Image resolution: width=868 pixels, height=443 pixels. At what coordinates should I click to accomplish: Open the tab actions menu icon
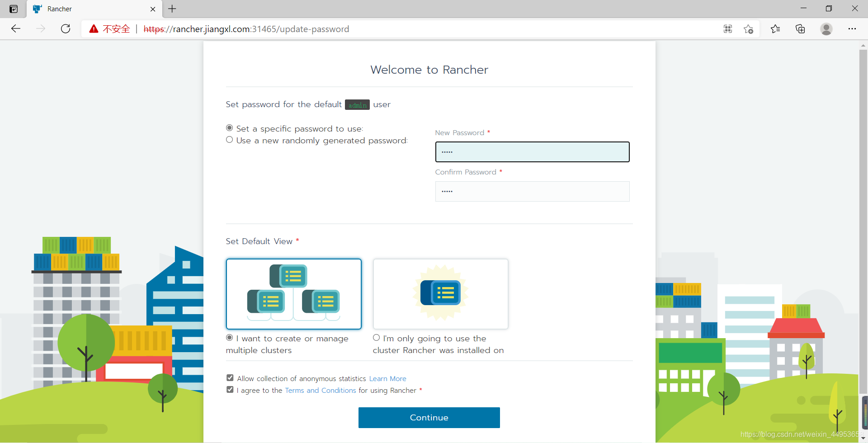14,9
